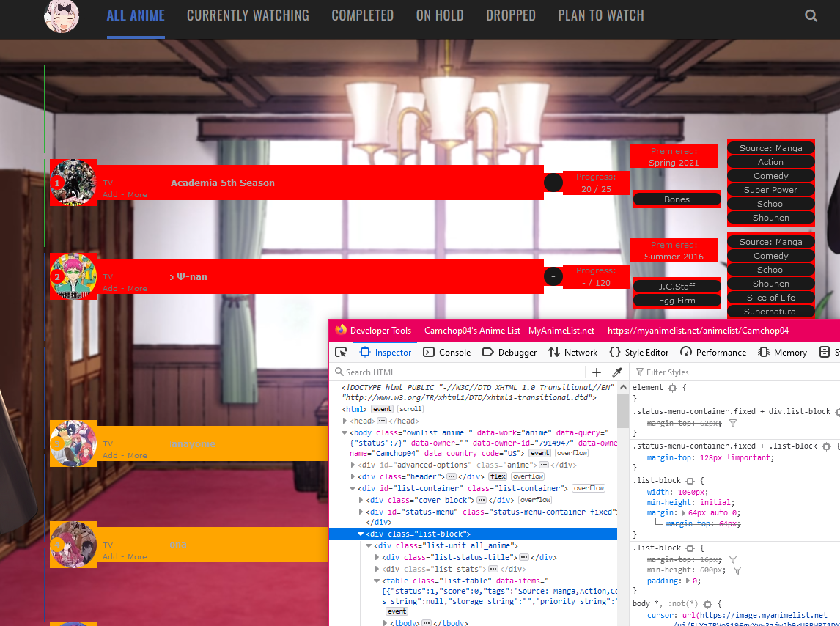The width and height of the screenshot is (840, 626).
Task: Click the Bones studio tag
Action: tap(677, 199)
